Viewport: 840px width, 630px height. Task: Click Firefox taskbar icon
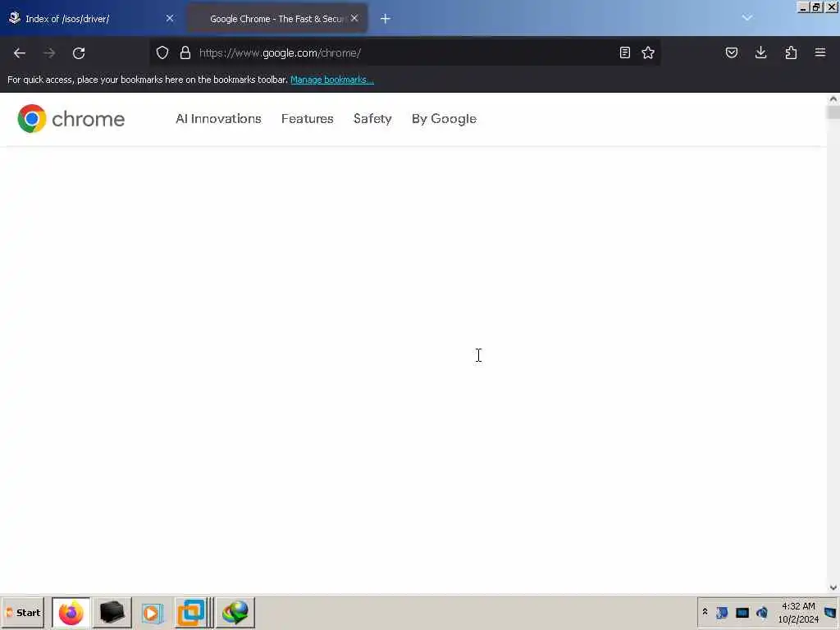[71, 613]
